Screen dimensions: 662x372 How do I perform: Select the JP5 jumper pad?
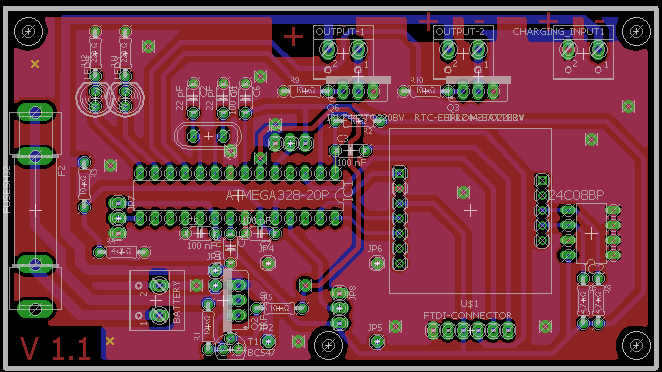pyautogui.click(x=377, y=341)
